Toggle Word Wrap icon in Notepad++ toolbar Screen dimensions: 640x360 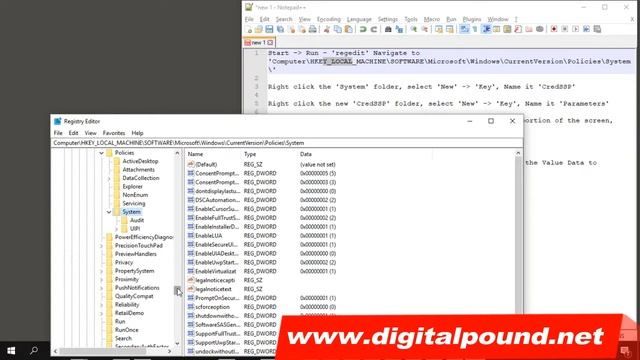[x=464, y=29]
